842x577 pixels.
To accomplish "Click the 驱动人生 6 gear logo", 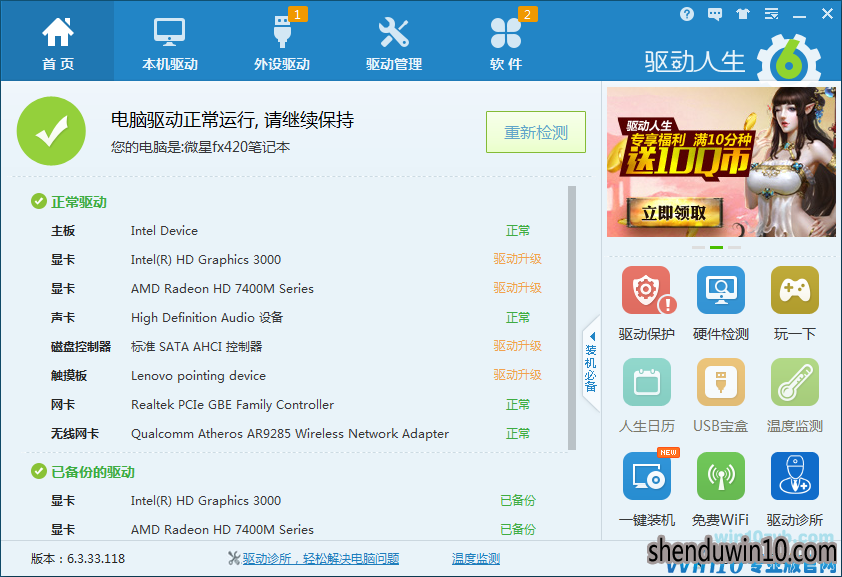I will 789,59.
